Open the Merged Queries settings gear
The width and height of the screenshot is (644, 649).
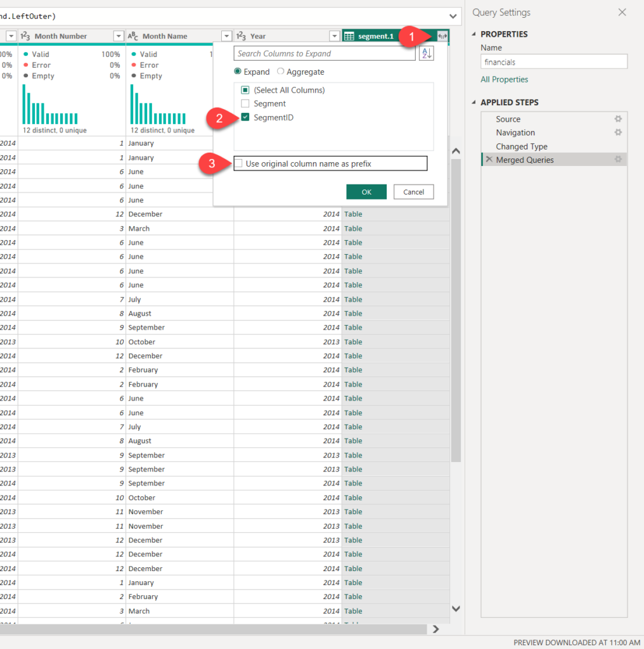(618, 159)
